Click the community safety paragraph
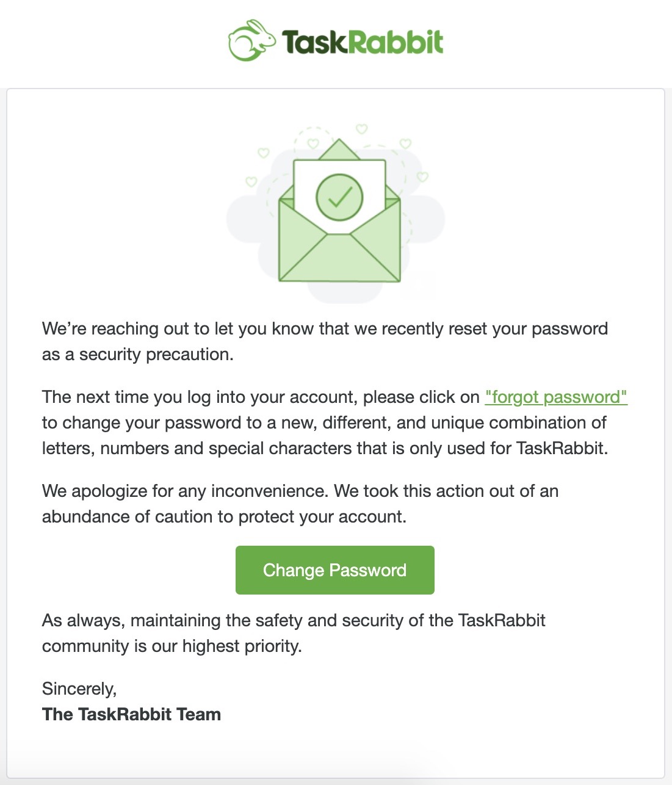The image size is (672, 785). pos(293,633)
